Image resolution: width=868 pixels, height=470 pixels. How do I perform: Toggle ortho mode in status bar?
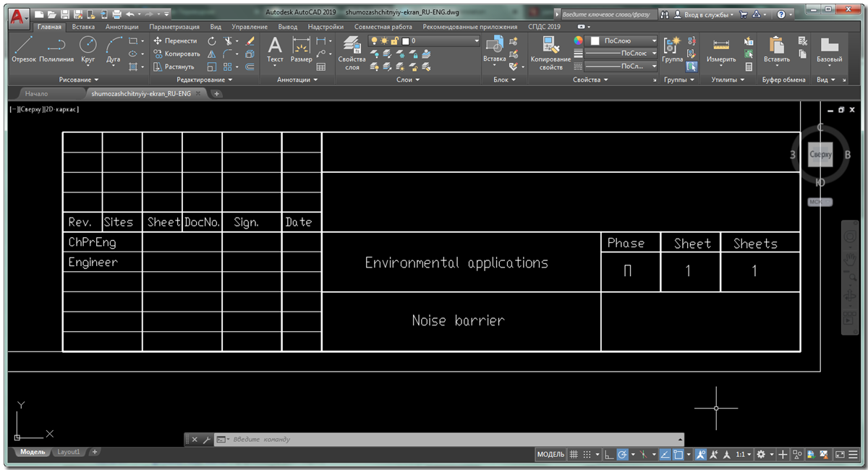point(610,455)
